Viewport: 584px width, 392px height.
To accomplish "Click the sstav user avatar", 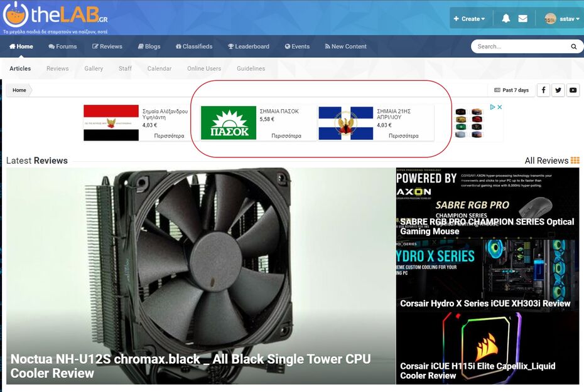I will coord(550,19).
